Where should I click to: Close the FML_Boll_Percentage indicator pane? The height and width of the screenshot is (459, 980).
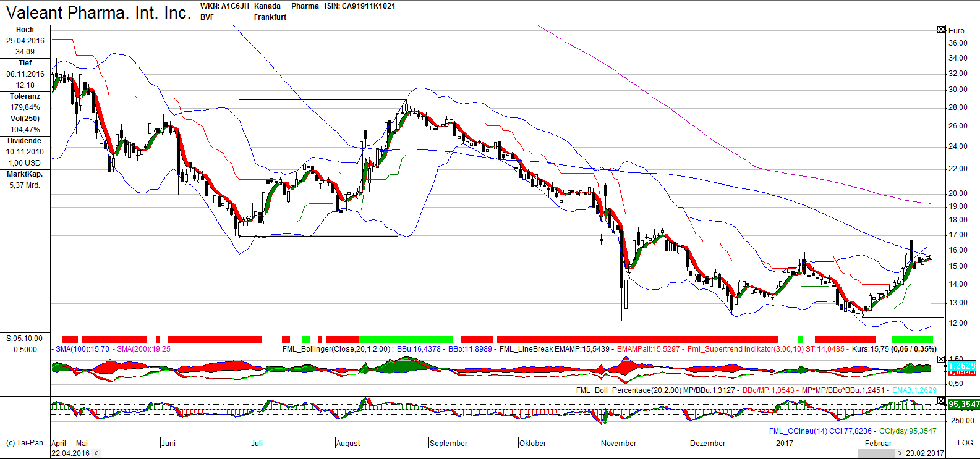(x=941, y=359)
